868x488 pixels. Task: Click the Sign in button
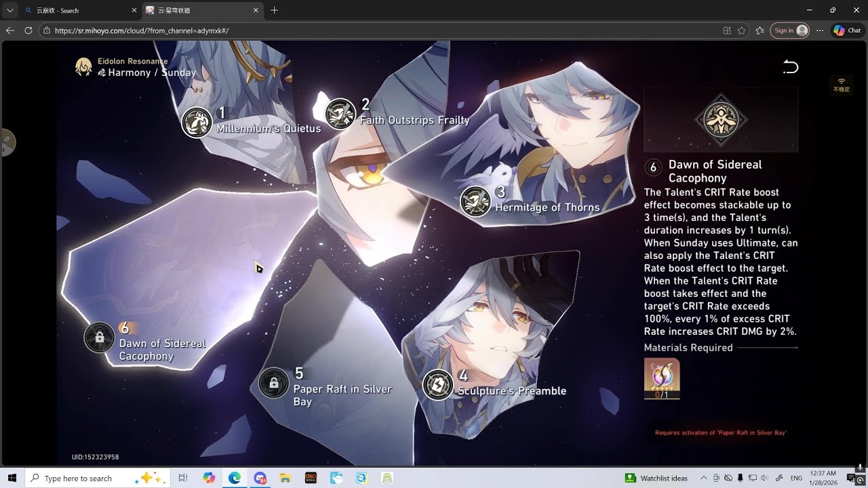(789, 30)
